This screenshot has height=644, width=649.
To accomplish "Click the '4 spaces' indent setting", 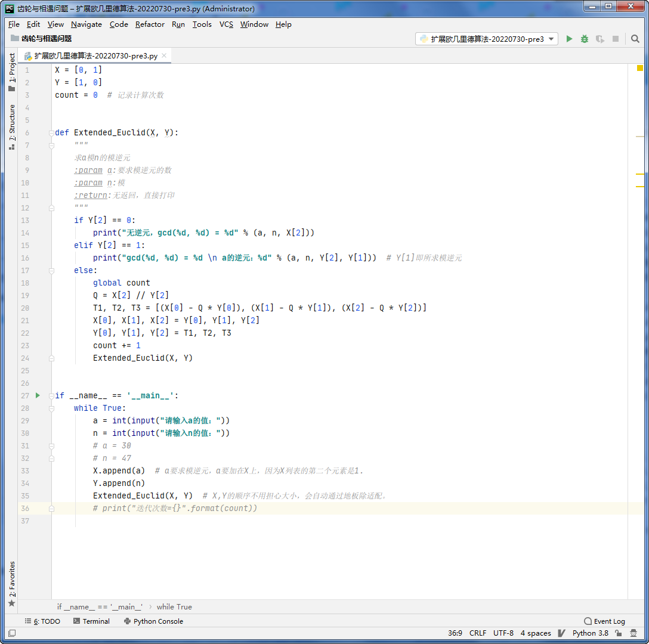I will [536, 633].
